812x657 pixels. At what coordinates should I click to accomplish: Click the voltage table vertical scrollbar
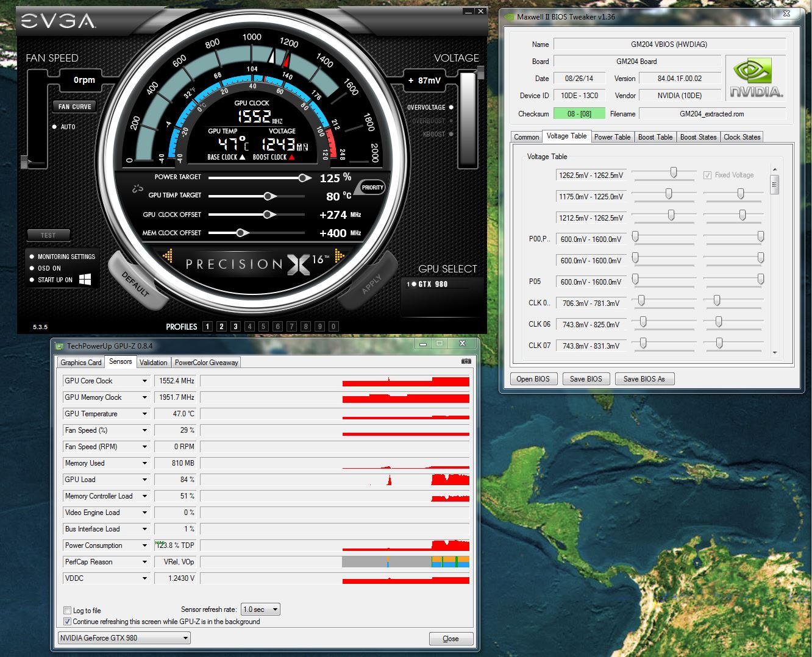pyautogui.click(x=775, y=260)
